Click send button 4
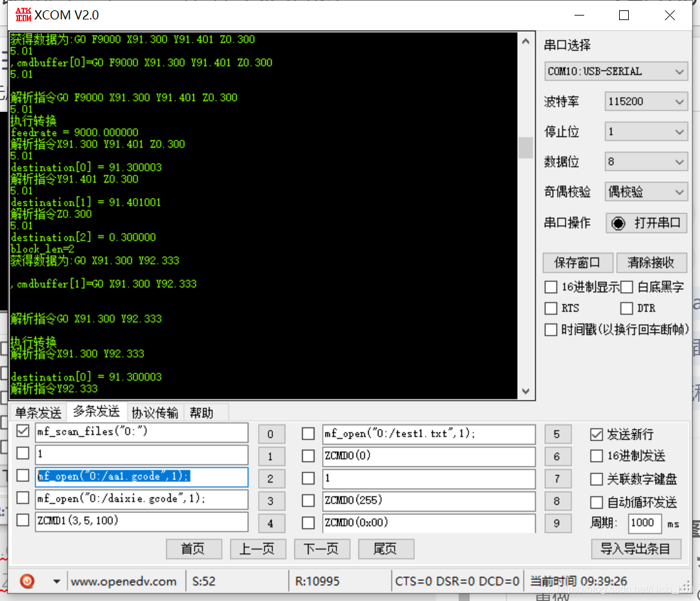Image resolution: width=700 pixels, height=601 pixels. tap(271, 523)
